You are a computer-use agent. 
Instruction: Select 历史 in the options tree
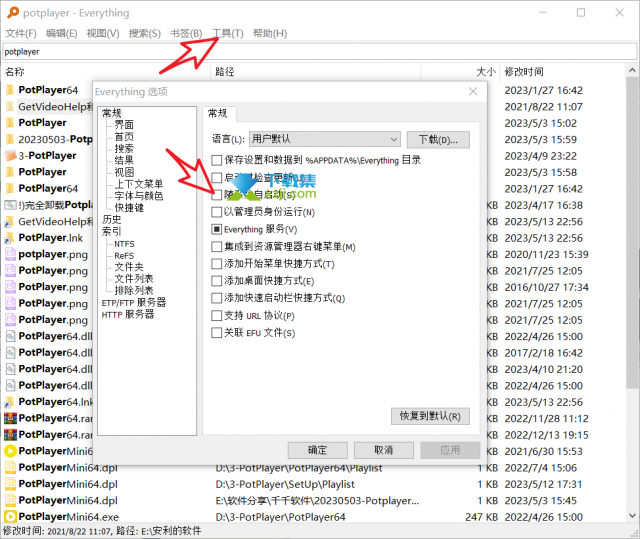(x=111, y=219)
